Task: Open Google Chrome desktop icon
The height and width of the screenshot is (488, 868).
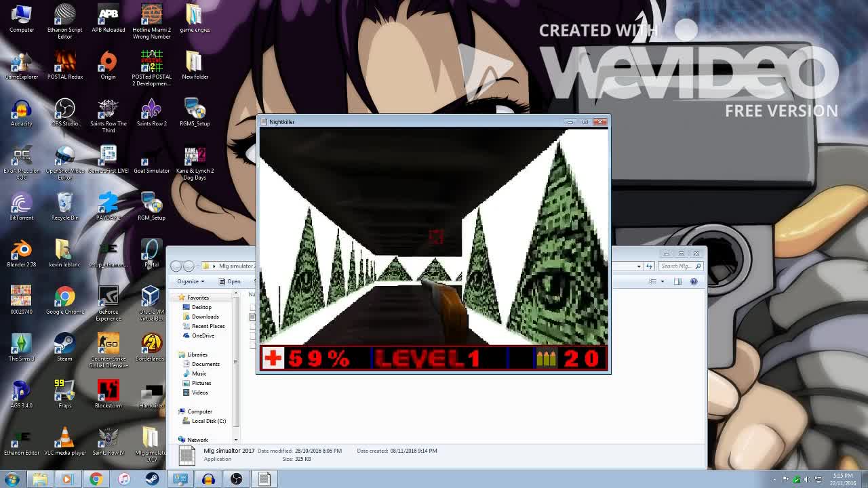Action: click(x=64, y=298)
